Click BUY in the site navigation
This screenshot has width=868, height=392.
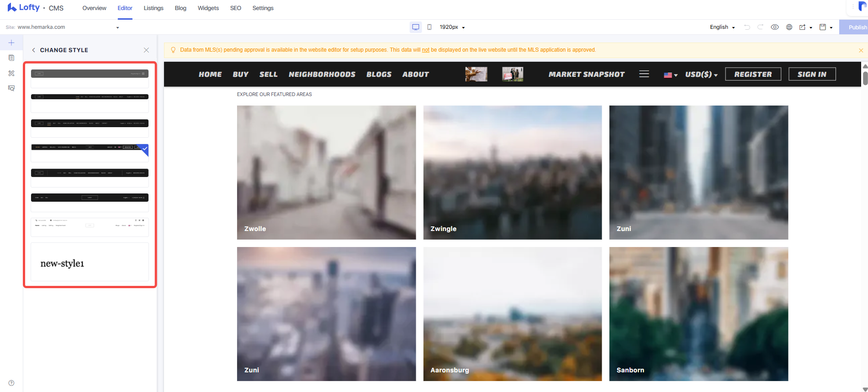pos(241,74)
